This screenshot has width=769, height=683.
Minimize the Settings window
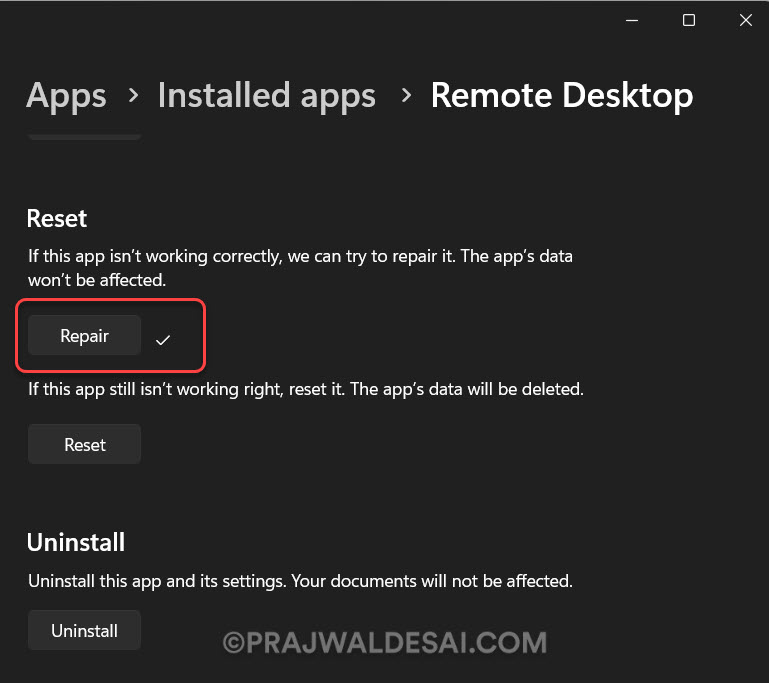pos(632,20)
